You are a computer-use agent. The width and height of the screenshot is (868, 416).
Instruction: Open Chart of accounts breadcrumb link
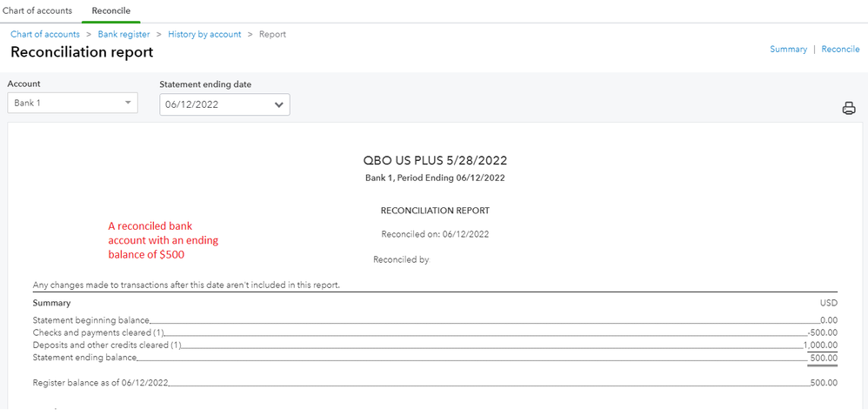coord(45,34)
